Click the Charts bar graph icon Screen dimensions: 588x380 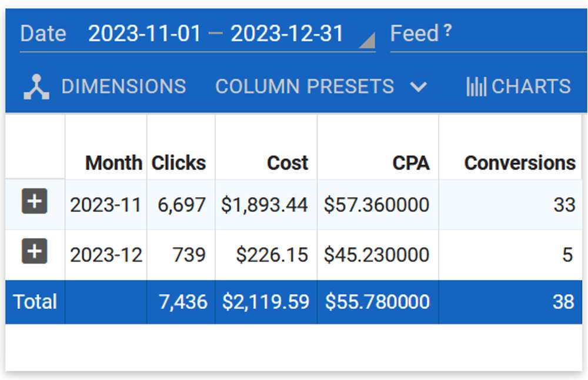(476, 87)
